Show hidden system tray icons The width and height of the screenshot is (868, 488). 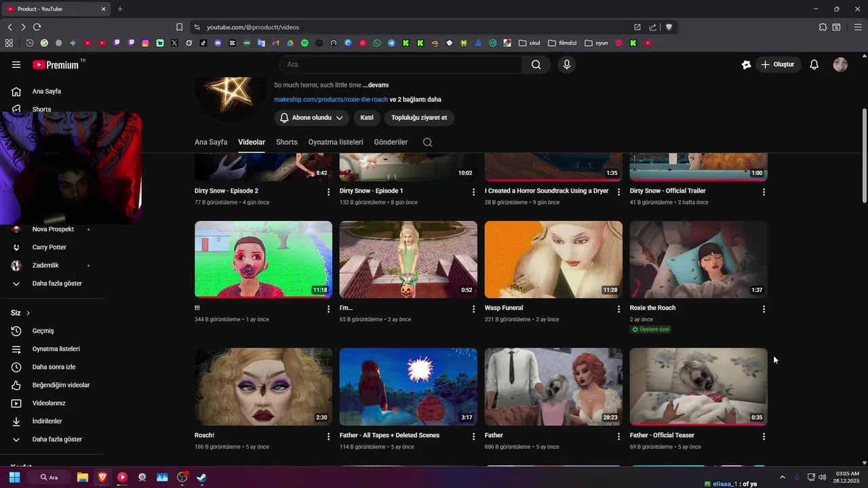pyautogui.click(x=782, y=477)
